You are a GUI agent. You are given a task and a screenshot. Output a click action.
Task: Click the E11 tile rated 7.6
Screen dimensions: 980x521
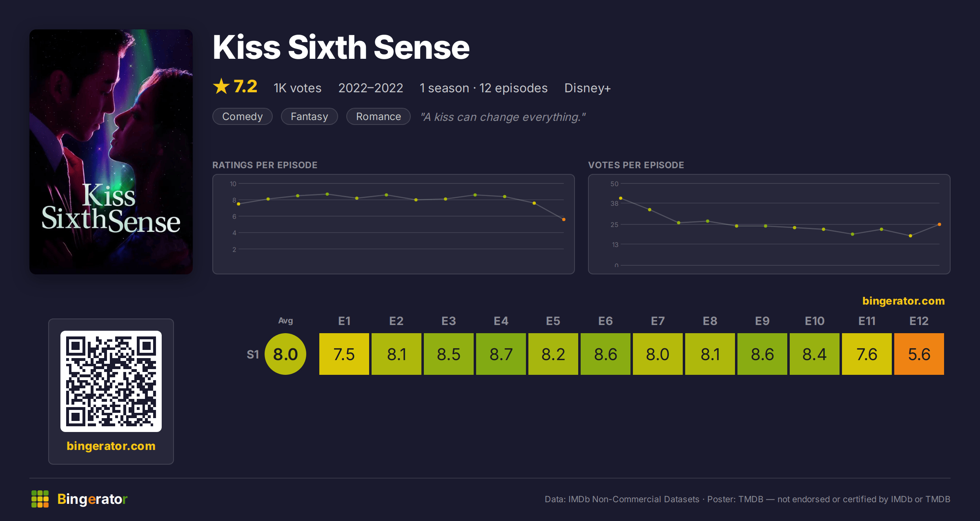[867, 354]
